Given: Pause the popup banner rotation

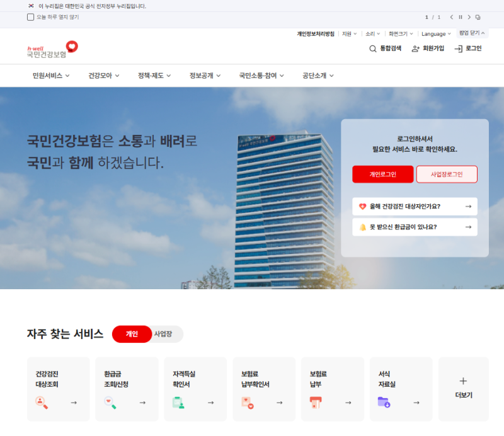Looking at the screenshot, I should (x=461, y=17).
